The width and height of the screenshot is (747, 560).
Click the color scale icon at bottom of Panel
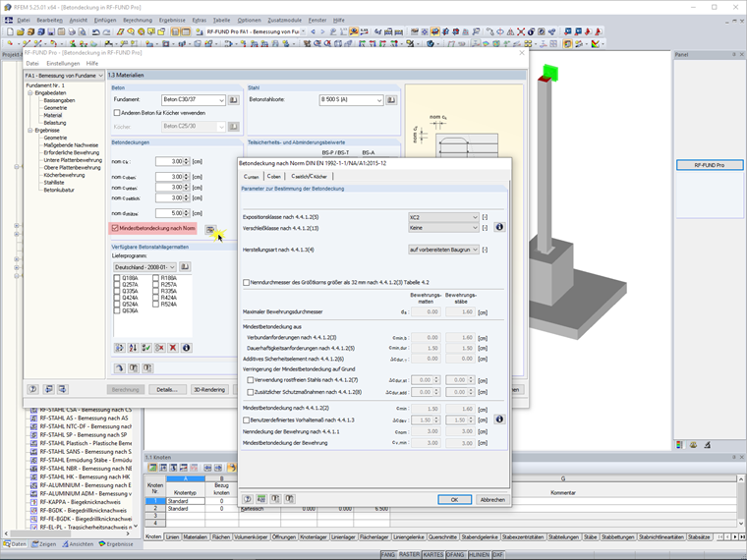click(x=680, y=444)
